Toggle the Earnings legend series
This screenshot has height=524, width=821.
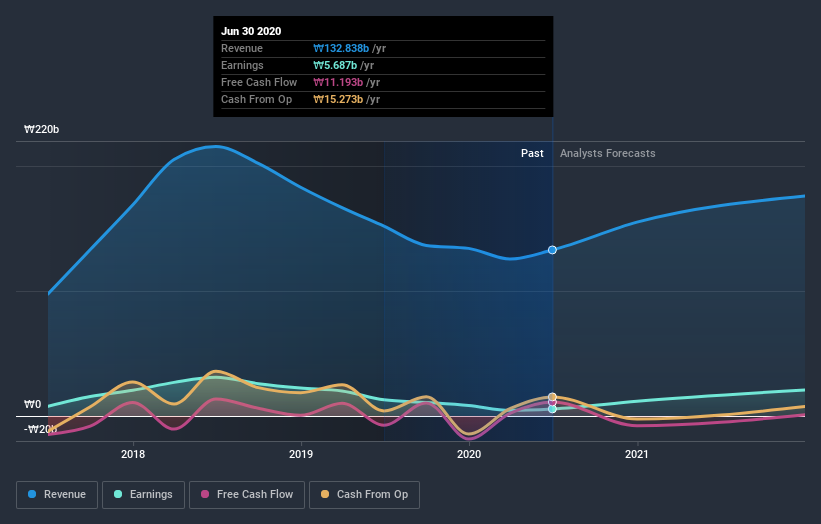[143, 495]
